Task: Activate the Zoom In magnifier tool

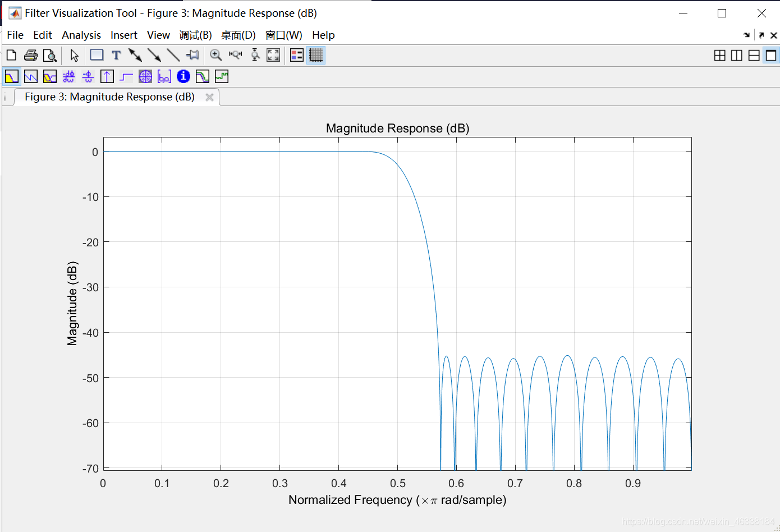Action: pos(216,55)
